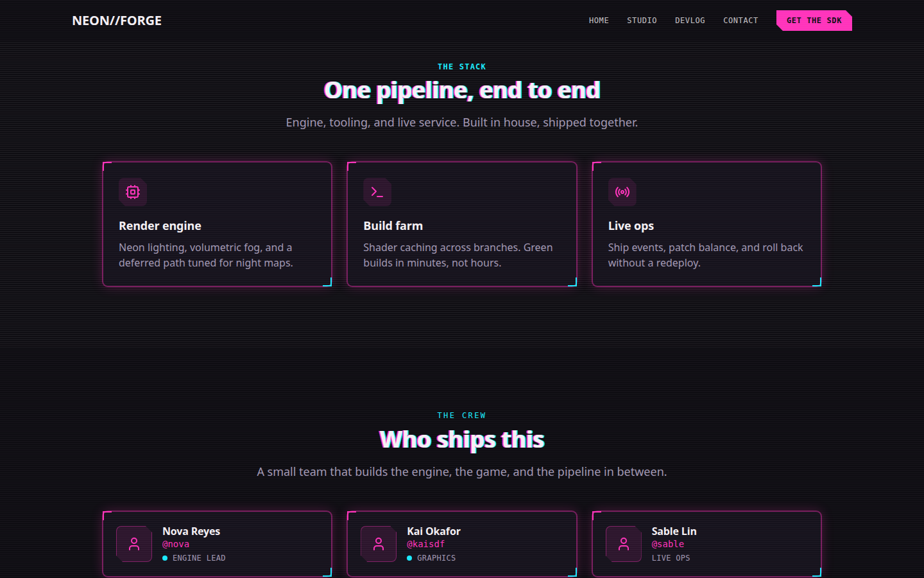Open the @sable handle link
Viewport: 924px width, 578px height.
(x=668, y=544)
